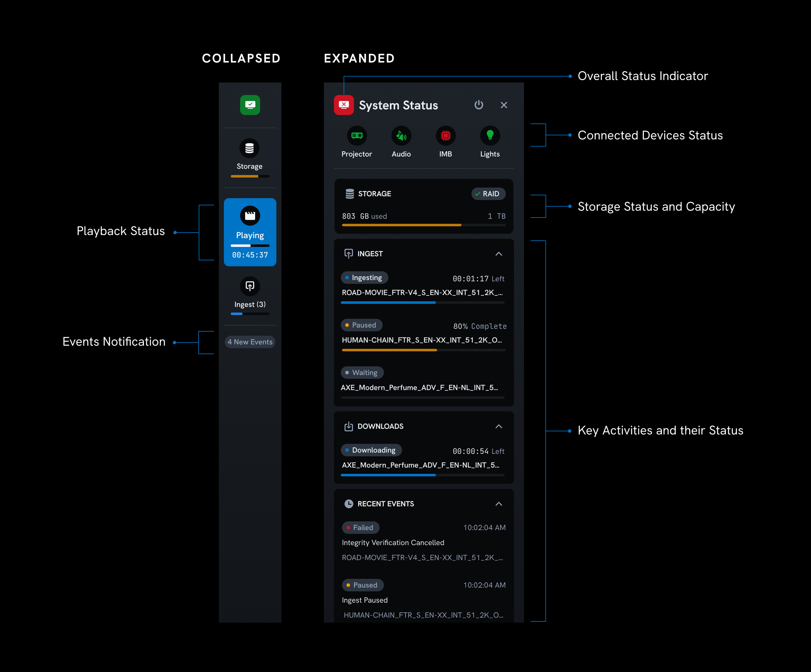Click the Failed event timestamp 10:02:04 AM
This screenshot has width=811, height=672.
tap(484, 528)
